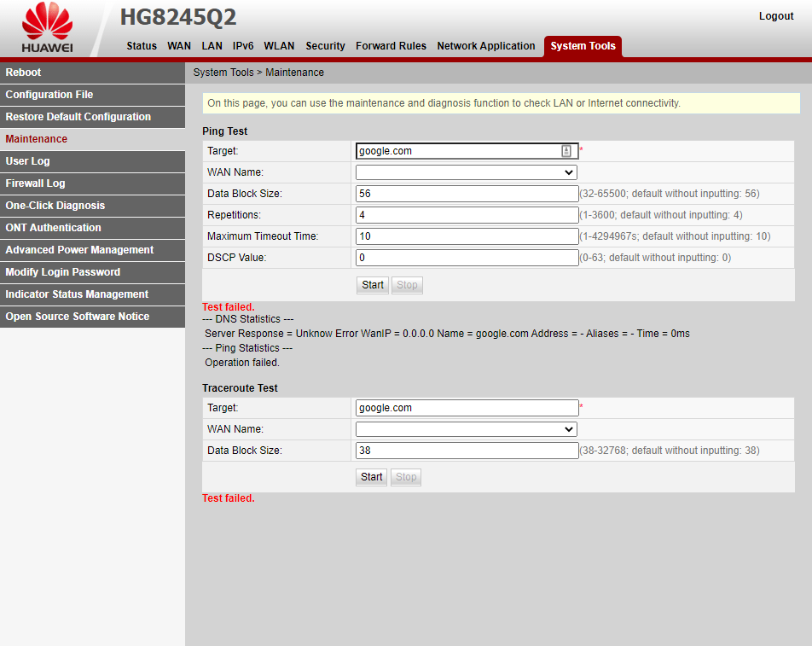Click the '--- DNS Statistics ---' line

pyautogui.click(x=247, y=319)
